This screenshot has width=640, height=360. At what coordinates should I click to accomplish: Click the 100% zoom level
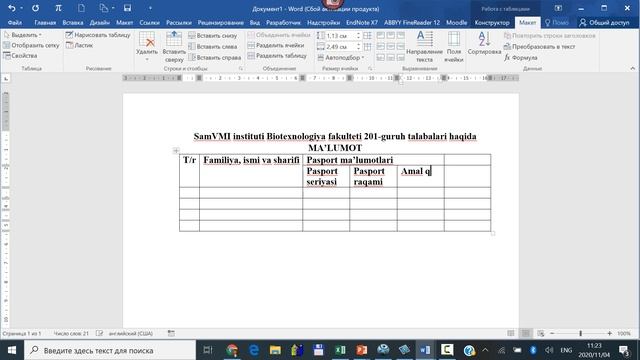coord(624,333)
